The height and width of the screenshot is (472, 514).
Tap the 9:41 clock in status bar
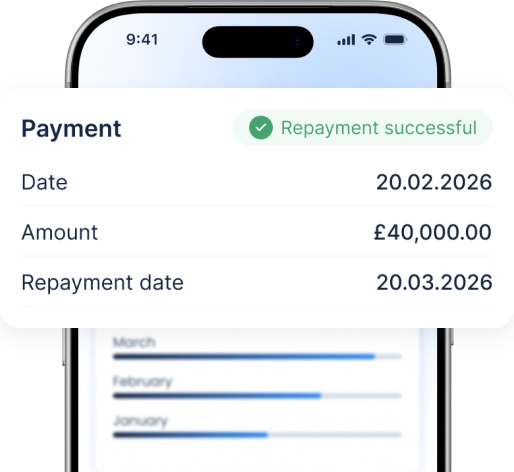142,40
